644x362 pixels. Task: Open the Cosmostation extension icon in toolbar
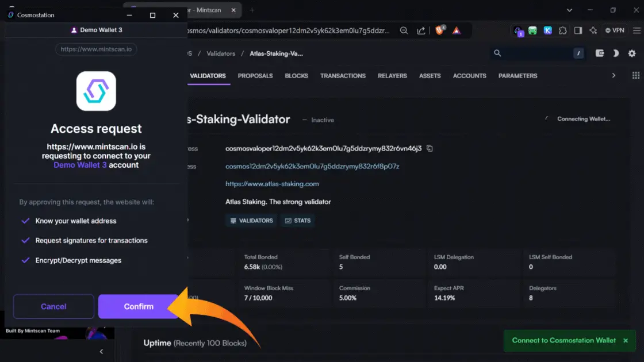pyautogui.click(x=518, y=30)
